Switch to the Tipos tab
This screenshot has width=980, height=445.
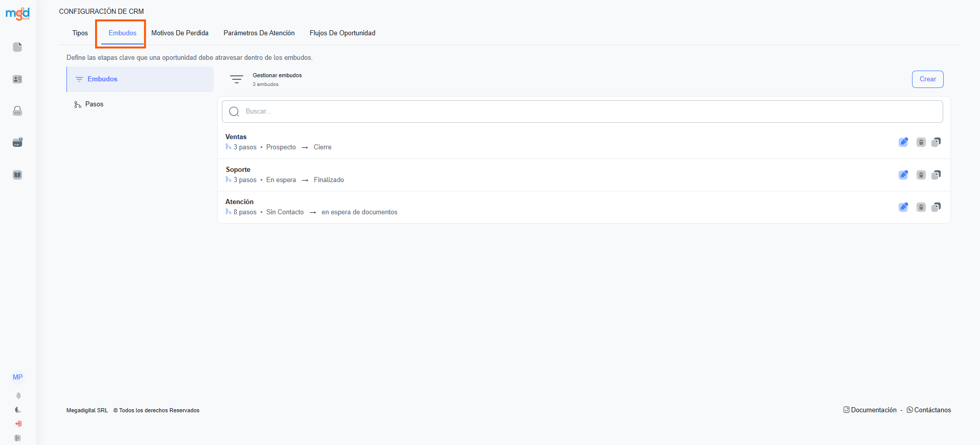[x=80, y=33]
